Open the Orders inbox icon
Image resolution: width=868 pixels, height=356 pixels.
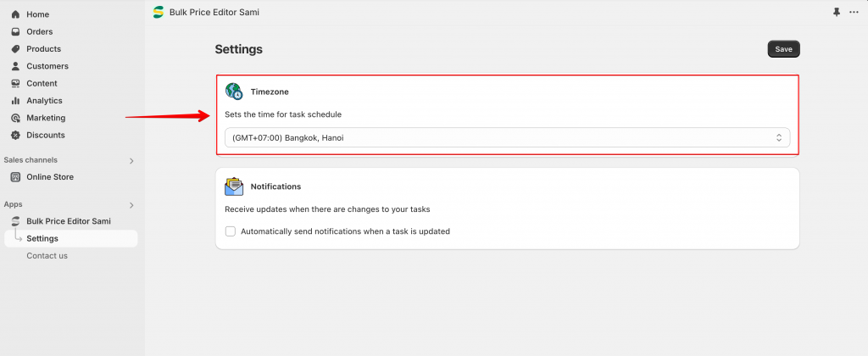15,31
